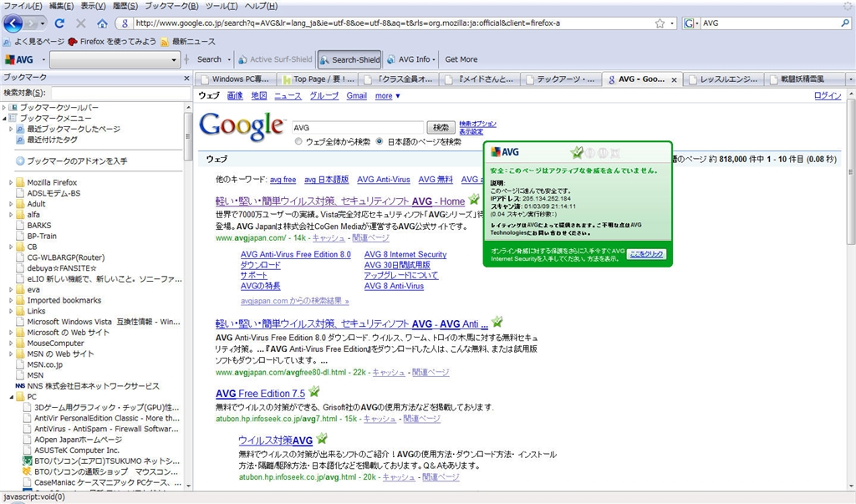Switch to レッスルエンジ tab
The image size is (856, 504).
point(723,79)
